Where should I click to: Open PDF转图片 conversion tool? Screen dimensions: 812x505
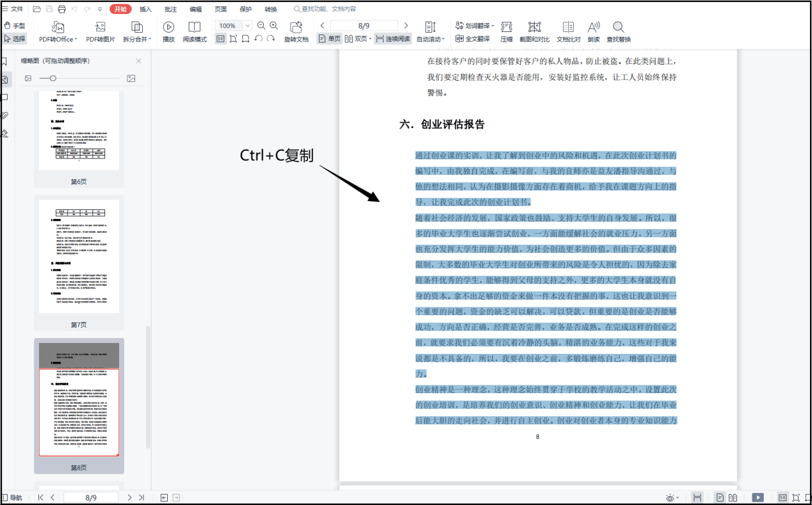point(99,31)
